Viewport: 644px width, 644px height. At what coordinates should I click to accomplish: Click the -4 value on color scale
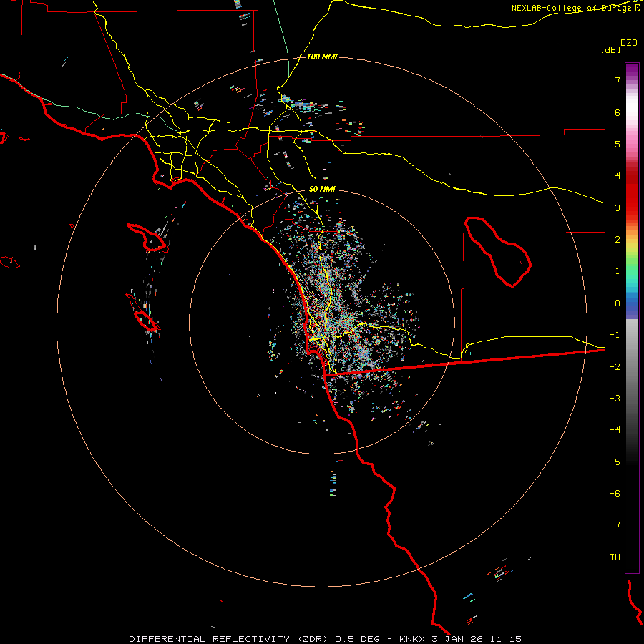pyautogui.click(x=615, y=430)
